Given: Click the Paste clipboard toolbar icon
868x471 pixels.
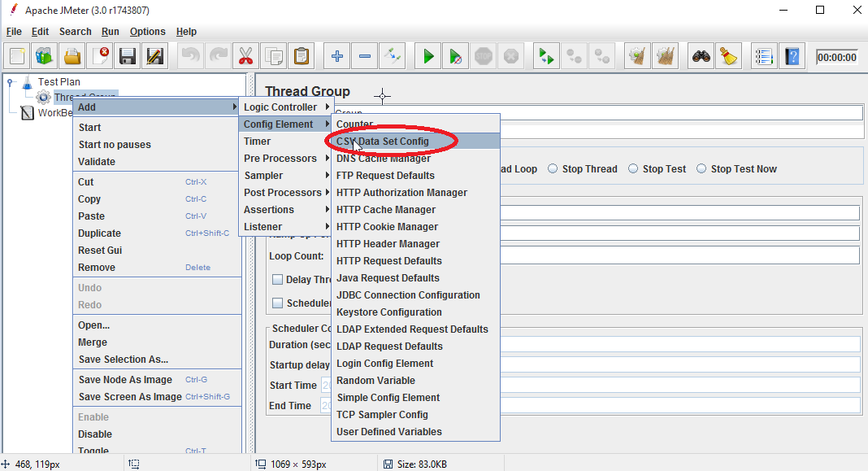Looking at the screenshot, I should click(x=302, y=56).
